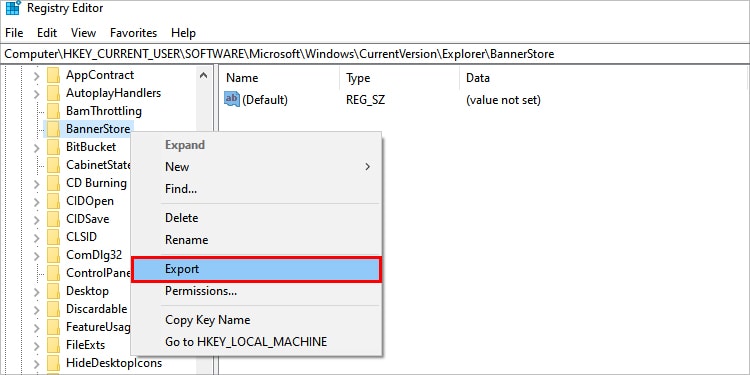Expand the Desktop key
Screen dimensions: 750x375
pyautogui.click(x=36, y=291)
